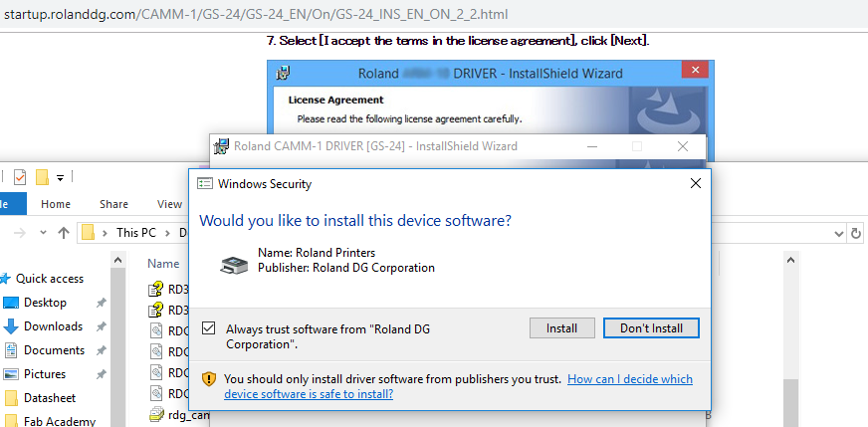Viewport: 868px width, 427px height.
Task: Refresh the Explorer folder view
Action: pyautogui.click(x=856, y=234)
